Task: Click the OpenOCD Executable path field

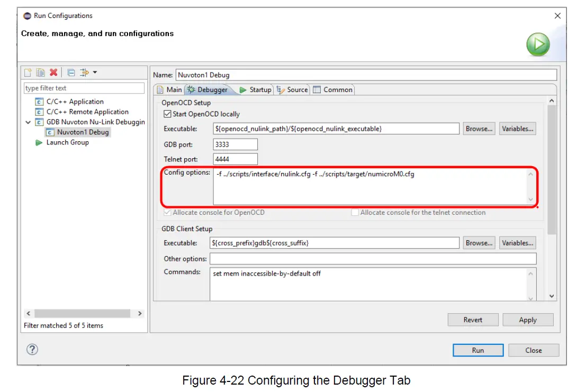Action: pos(336,129)
